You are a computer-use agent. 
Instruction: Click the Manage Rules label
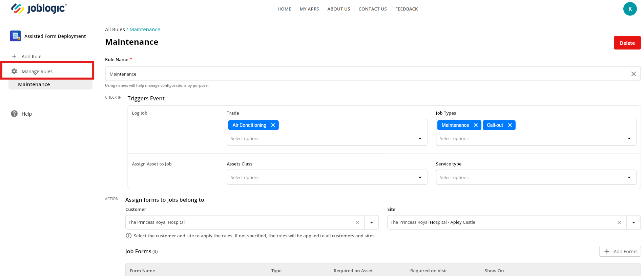click(37, 72)
